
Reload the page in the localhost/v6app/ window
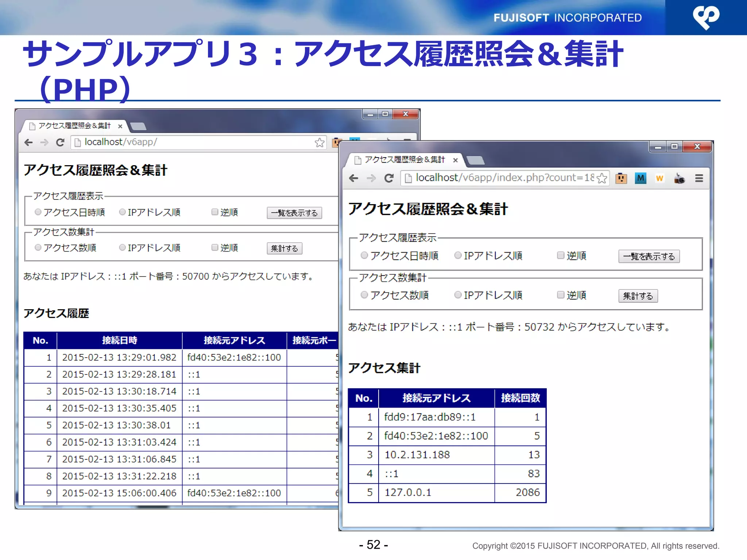point(60,143)
